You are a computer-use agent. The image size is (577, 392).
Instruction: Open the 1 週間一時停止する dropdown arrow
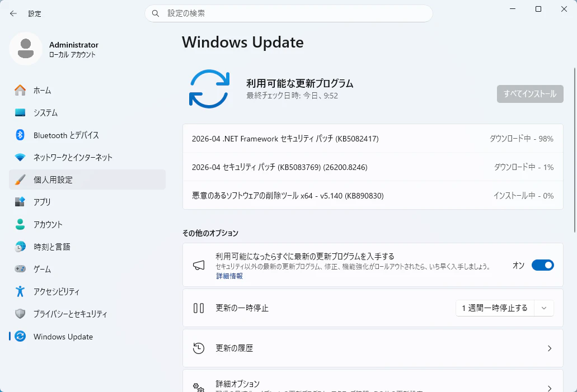point(544,308)
